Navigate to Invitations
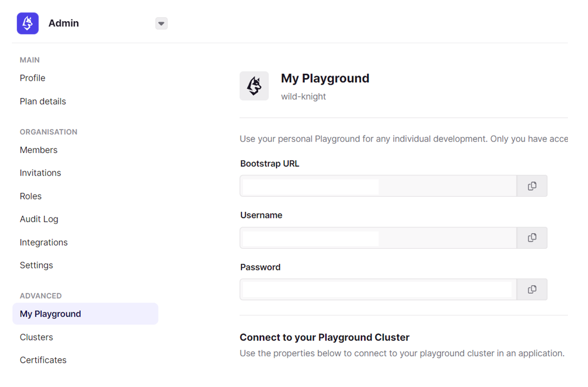 [x=40, y=173]
